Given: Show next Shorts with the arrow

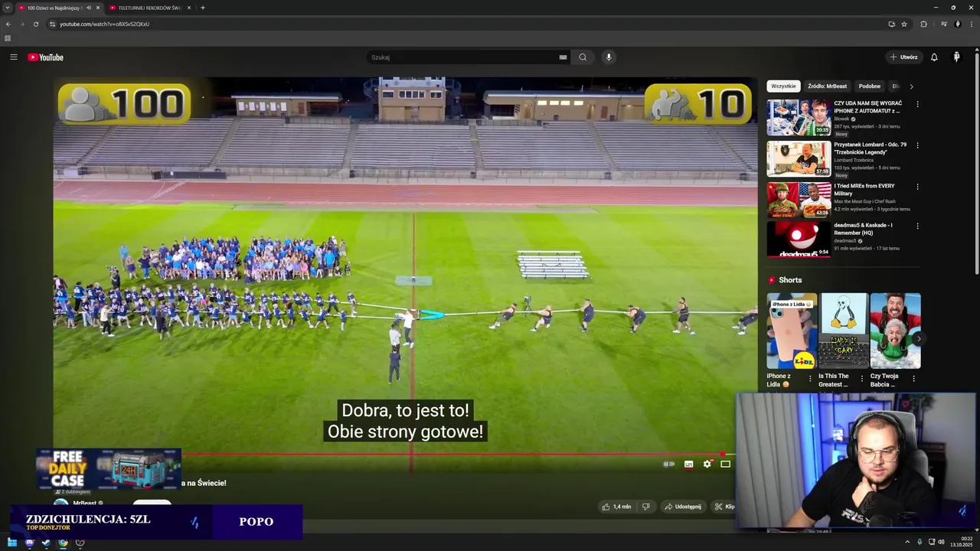Looking at the screenshot, I should click(918, 338).
